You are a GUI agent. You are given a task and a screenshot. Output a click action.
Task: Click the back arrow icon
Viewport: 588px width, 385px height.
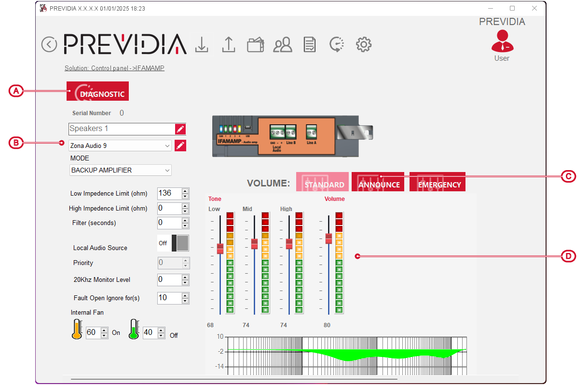[49, 44]
